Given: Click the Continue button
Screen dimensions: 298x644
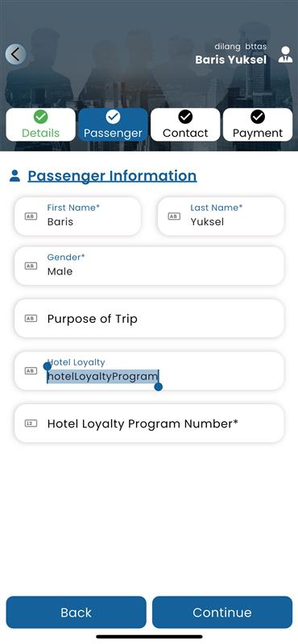Looking at the screenshot, I should [x=222, y=613].
